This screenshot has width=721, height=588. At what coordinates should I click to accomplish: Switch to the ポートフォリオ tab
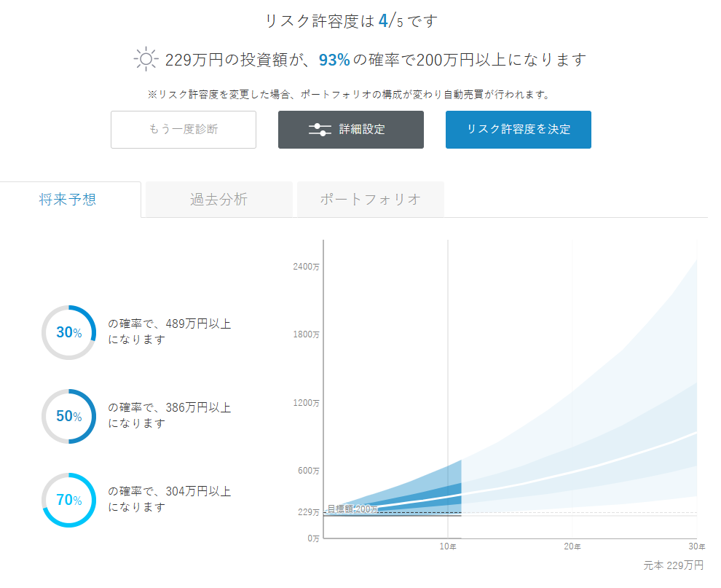coord(370,200)
